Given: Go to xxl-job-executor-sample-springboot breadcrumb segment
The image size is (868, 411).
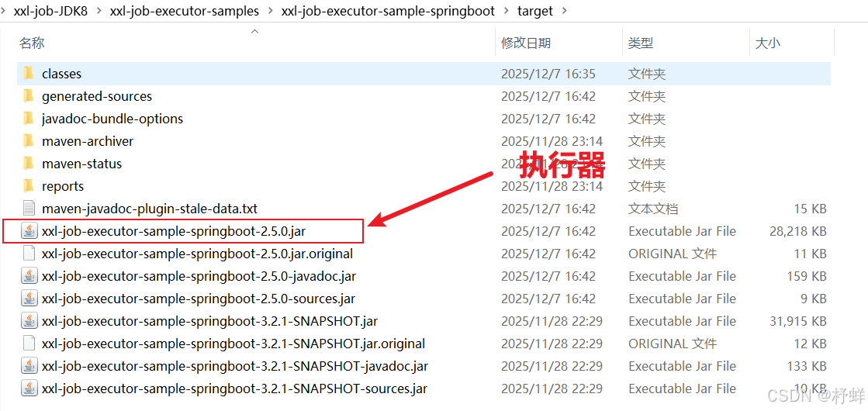Looking at the screenshot, I should click(x=388, y=11).
